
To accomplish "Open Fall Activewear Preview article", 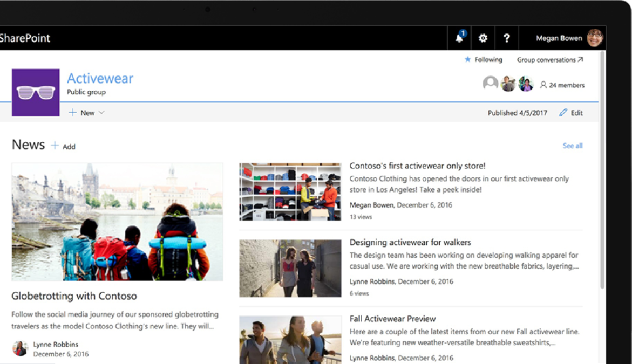I will [x=392, y=319].
